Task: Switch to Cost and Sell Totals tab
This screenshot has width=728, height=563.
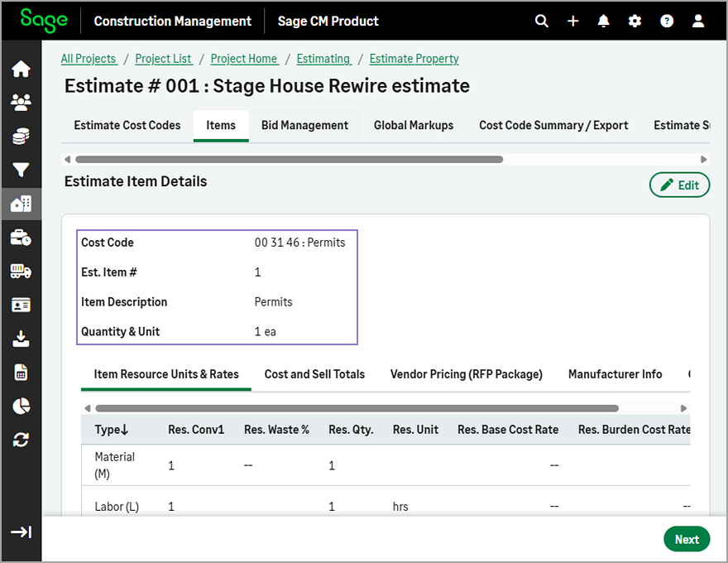Action: [x=314, y=374]
